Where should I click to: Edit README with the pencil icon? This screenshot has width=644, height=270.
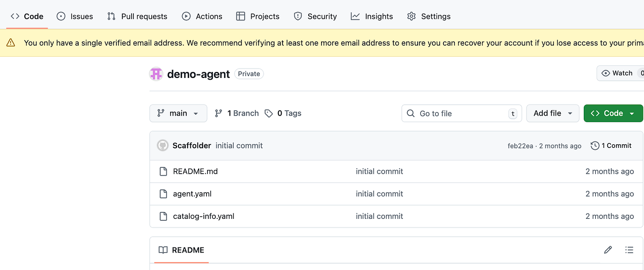point(608,250)
